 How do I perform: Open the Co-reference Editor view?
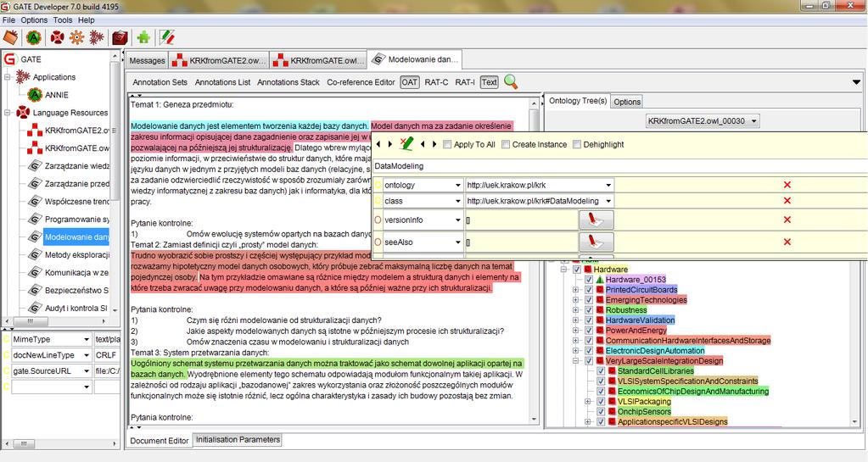(361, 82)
